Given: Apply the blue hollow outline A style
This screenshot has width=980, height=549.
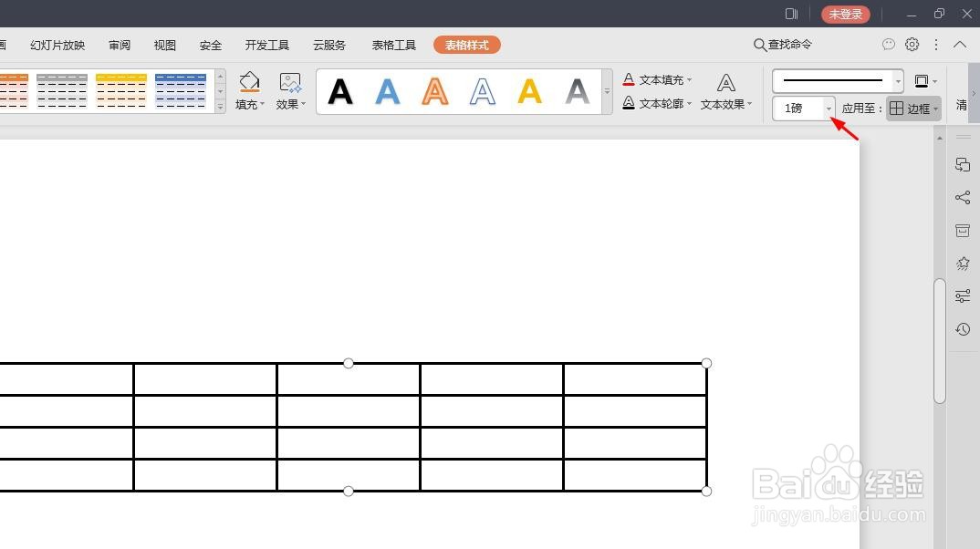Looking at the screenshot, I should click(x=483, y=92).
